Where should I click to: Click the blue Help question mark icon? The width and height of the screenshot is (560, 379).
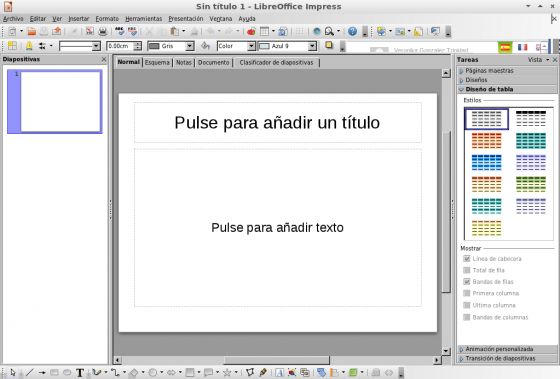[352, 32]
